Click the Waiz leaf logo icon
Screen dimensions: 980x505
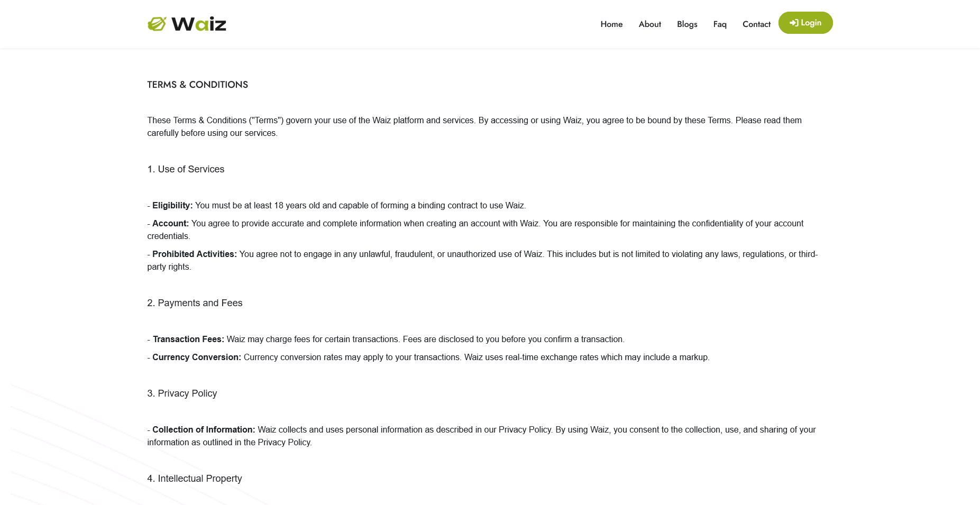(x=157, y=24)
